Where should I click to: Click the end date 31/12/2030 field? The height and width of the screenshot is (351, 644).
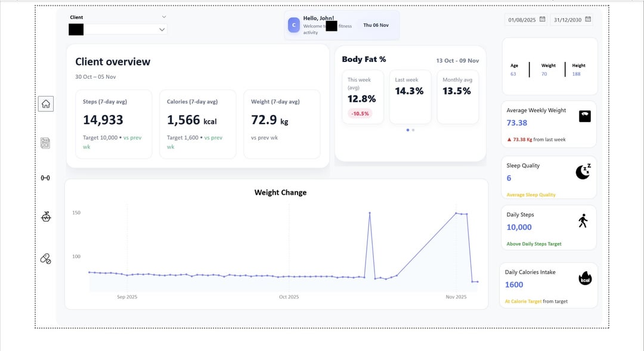567,20
